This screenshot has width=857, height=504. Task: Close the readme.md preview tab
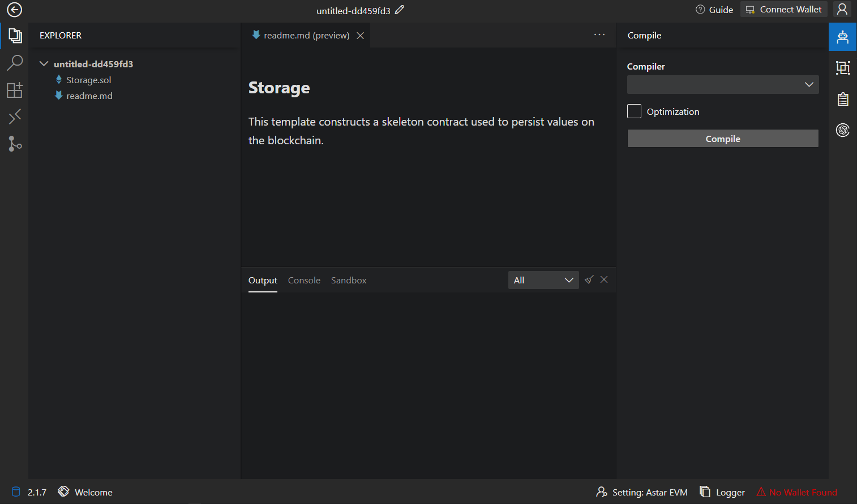[x=360, y=36]
